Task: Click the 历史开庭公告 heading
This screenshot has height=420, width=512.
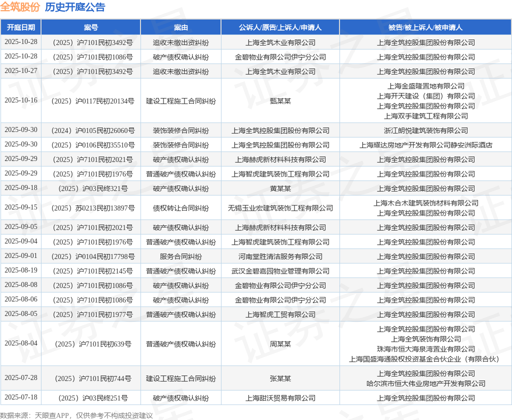Action: tap(75, 7)
